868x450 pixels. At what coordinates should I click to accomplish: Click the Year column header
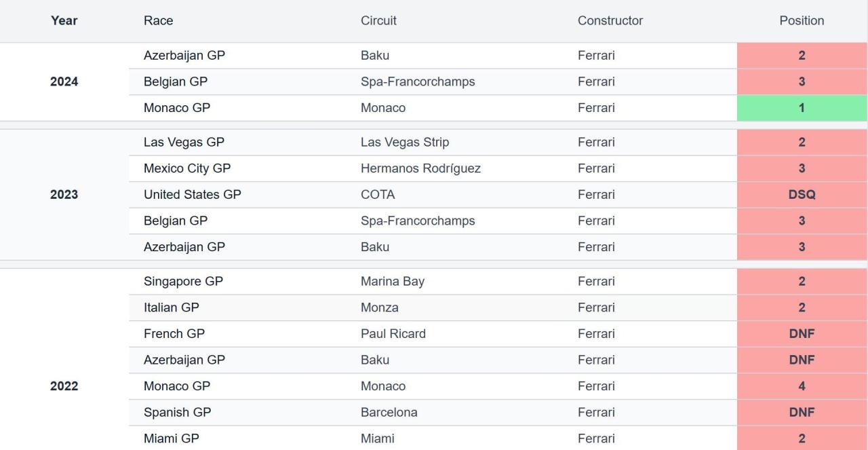[x=64, y=20]
